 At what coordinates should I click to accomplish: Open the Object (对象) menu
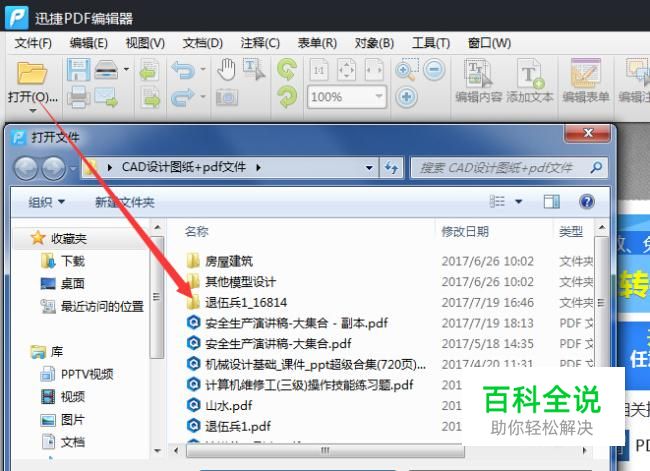(374, 43)
